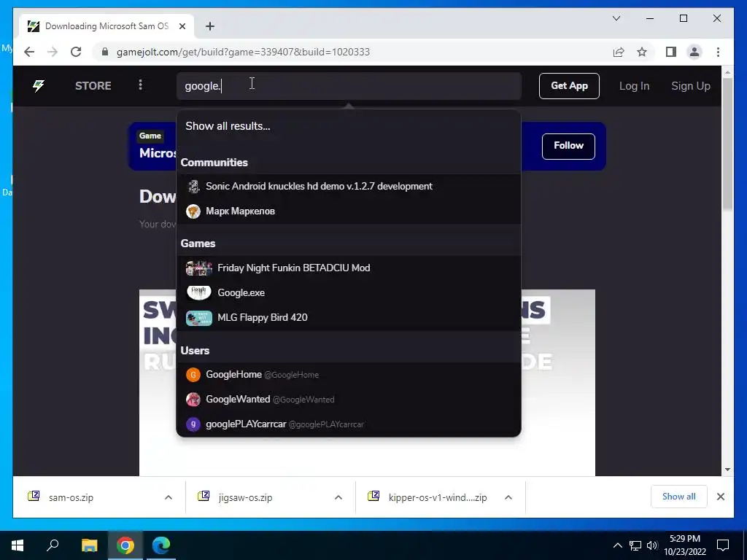Click the MLG Flappy Bird 420 thumbnail
Image resolution: width=747 pixels, height=560 pixels.
pyautogui.click(x=198, y=318)
